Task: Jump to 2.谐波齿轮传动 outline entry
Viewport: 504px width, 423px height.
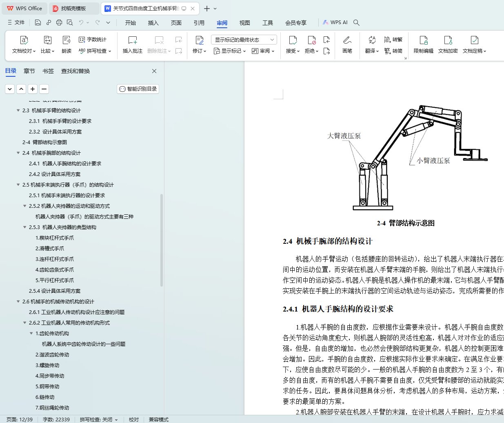Action: 52,355
